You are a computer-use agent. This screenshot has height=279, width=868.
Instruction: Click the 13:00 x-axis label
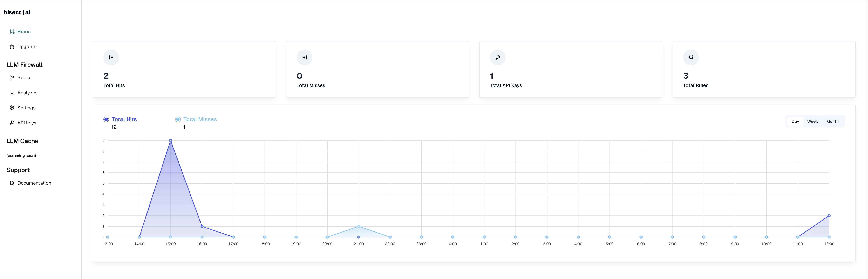108,244
